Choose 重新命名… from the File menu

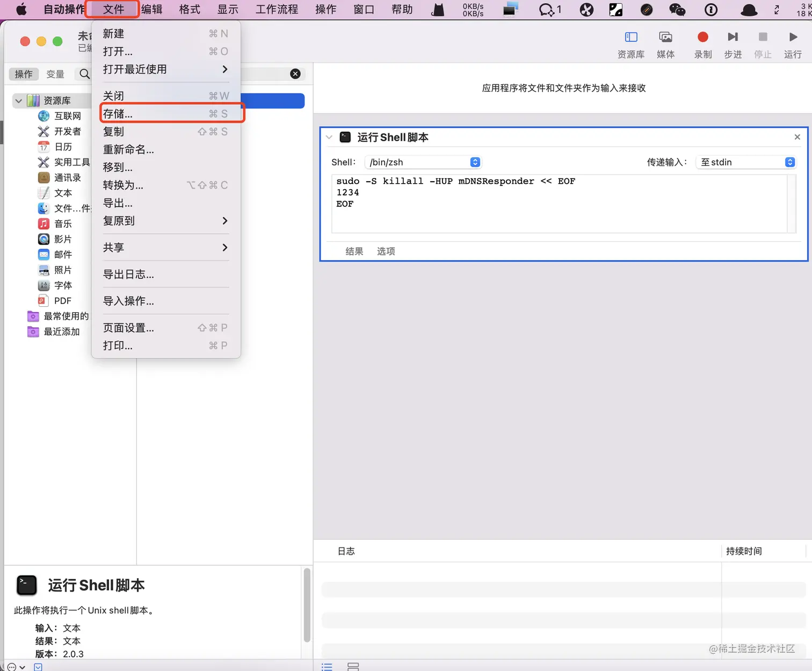[x=166, y=149]
